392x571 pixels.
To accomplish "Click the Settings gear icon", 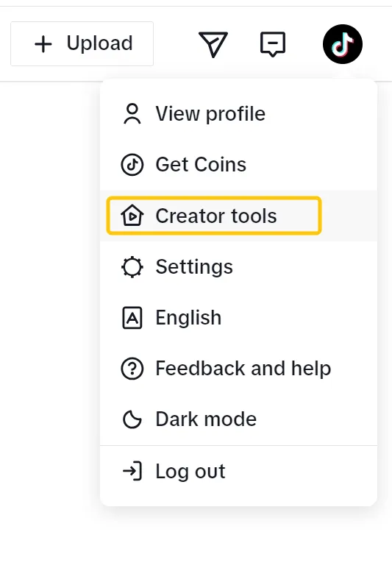I will click(132, 267).
